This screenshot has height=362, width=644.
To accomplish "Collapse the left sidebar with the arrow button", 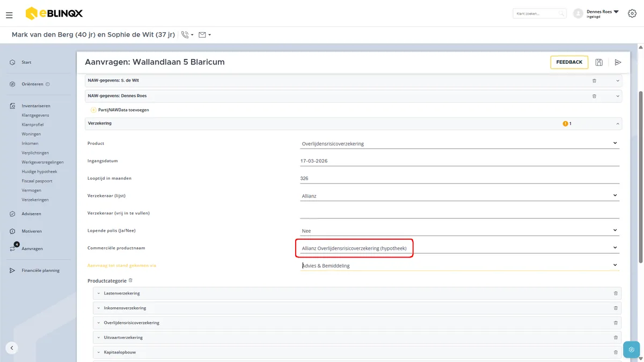I will 12,348.
